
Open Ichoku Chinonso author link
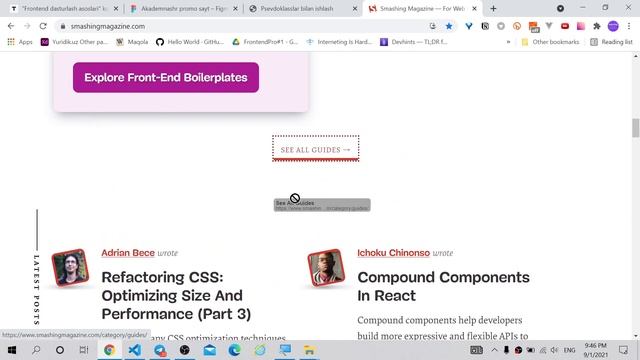tap(393, 253)
